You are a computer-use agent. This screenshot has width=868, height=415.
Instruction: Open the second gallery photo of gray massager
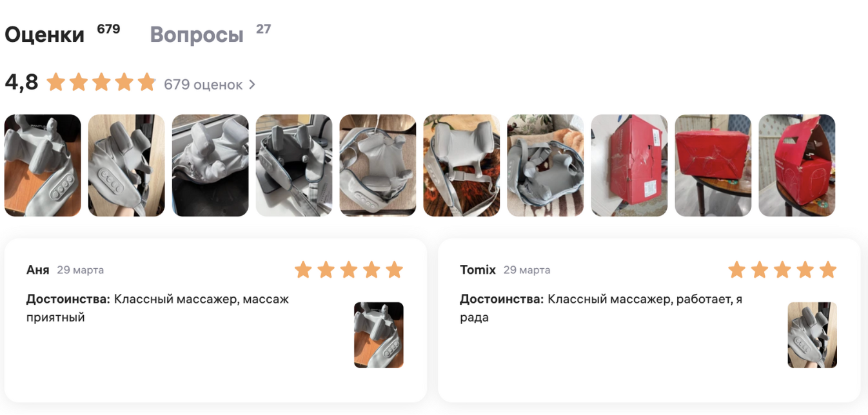click(126, 166)
